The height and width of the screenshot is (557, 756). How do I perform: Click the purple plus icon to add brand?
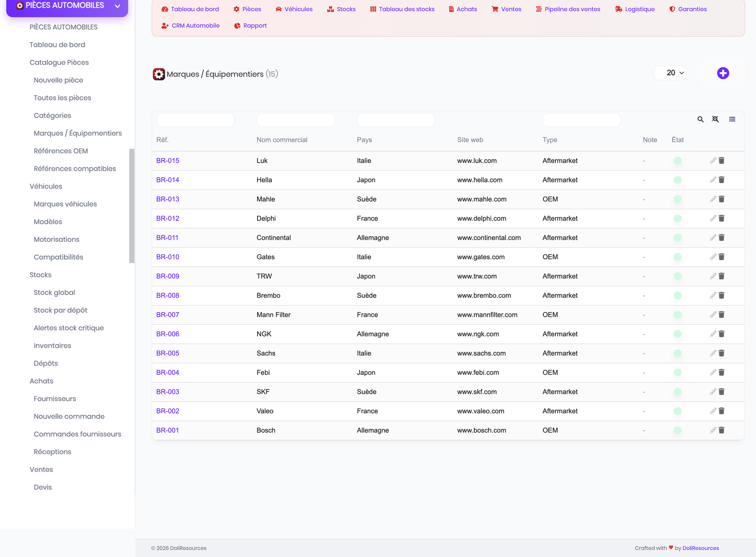[x=723, y=73]
